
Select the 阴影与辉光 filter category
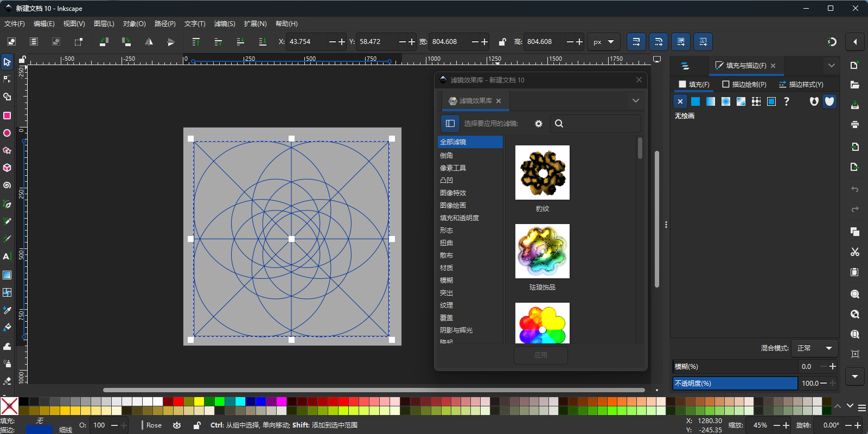tap(456, 330)
